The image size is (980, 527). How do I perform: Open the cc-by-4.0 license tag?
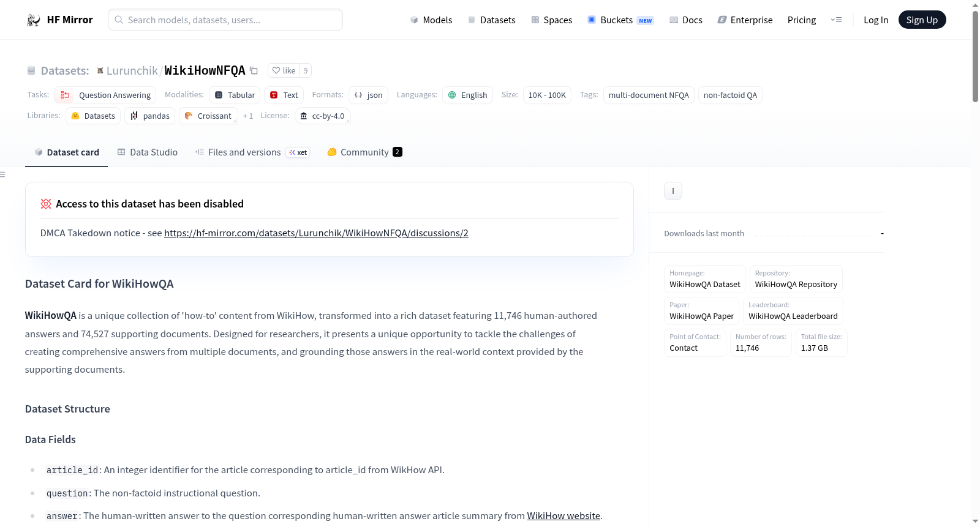[x=323, y=116]
